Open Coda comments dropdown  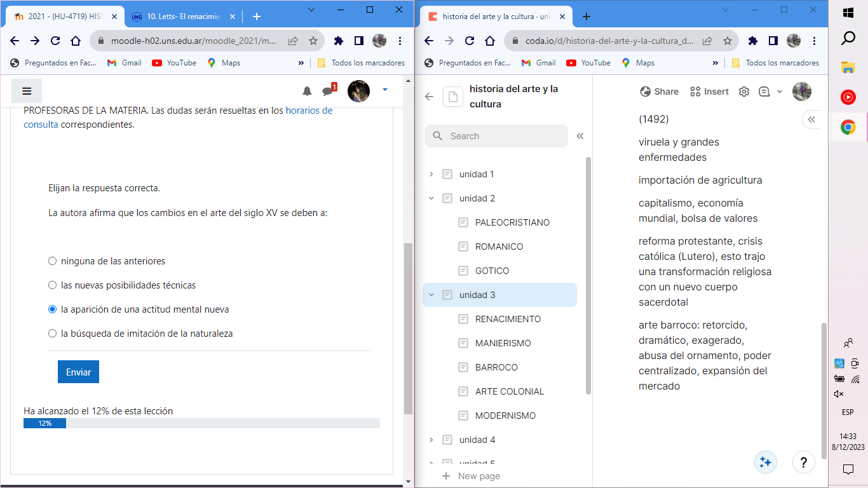[770, 91]
